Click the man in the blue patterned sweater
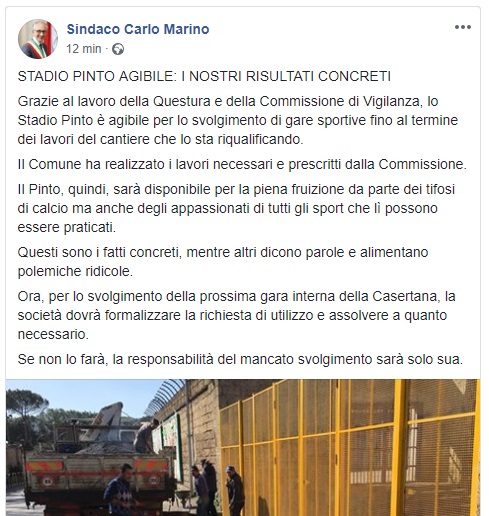This screenshot has height=516, width=489. pyautogui.click(x=120, y=490)
